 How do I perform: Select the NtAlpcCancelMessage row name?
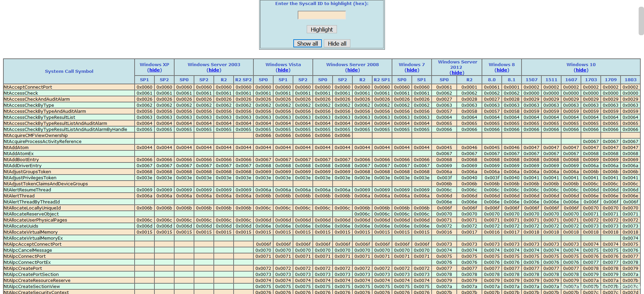pyautogui.click(x=28, y=250)
